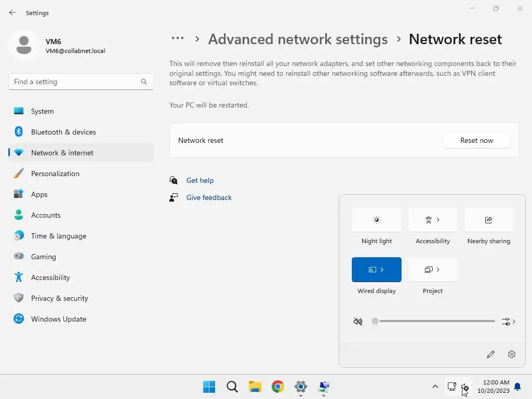This screenshot has height=399, width=532.
Task: Open Accounts settings category
Action: tap(81, 215)
